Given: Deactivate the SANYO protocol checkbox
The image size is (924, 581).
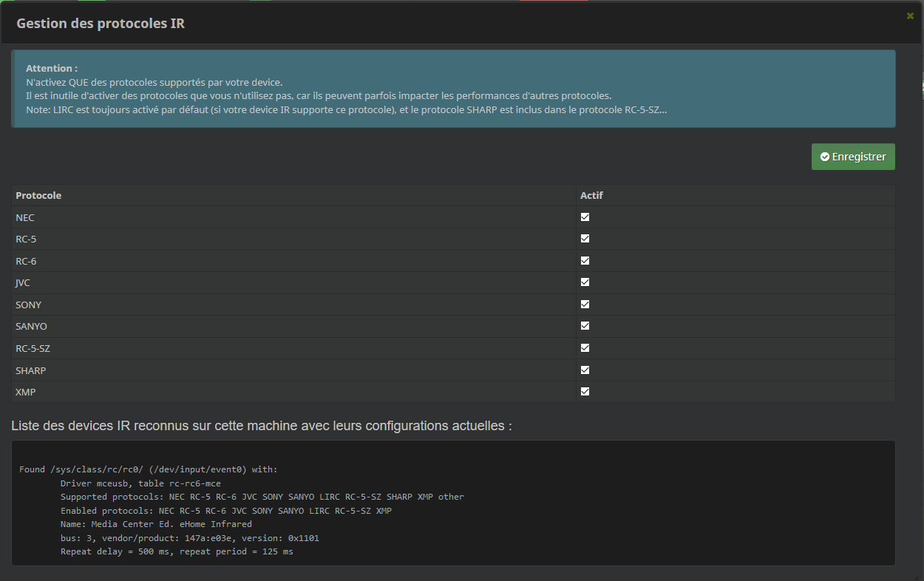Looking at the screenshot, I should coord(585,326).
